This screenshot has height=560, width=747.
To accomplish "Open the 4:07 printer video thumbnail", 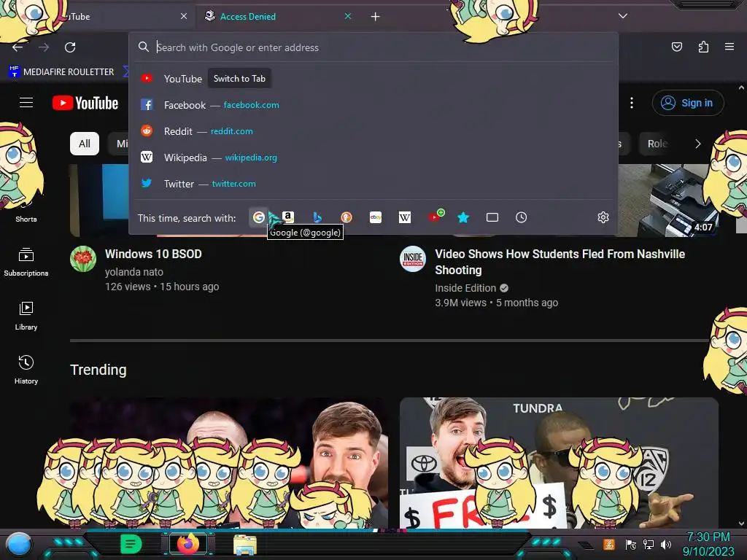I will pos(668,201).
